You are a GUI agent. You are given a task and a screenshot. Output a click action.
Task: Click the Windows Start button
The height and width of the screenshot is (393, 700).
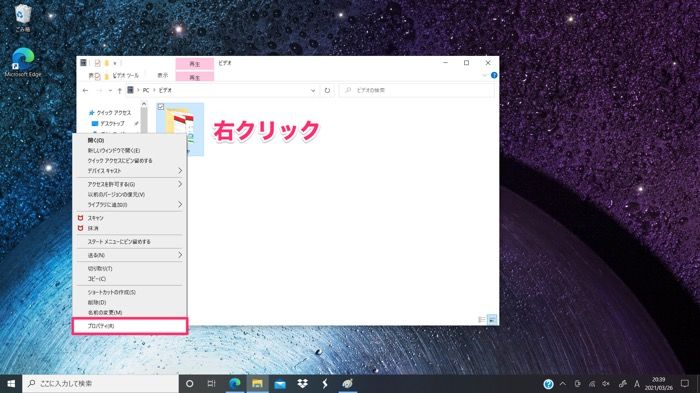click(x=11, y=384)
